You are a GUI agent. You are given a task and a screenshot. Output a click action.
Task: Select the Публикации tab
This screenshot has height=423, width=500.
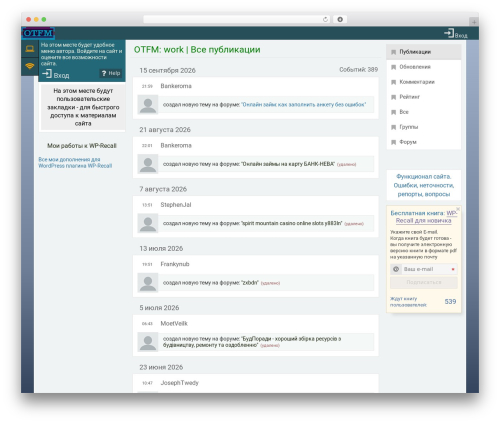coord(424,52)
